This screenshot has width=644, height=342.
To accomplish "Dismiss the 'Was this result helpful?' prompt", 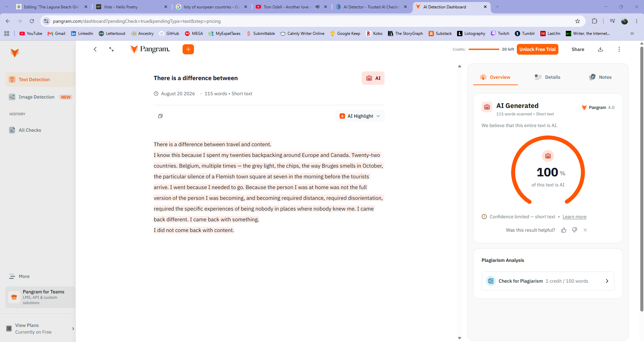I will click(x=585, y=230).
